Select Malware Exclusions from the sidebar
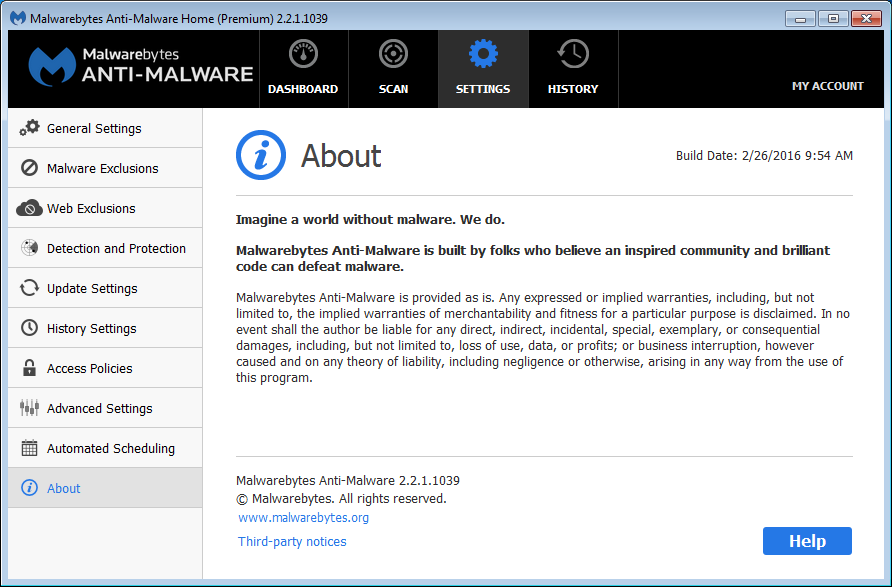The width and height of the screenshot is (892, 587). (105, 168)
